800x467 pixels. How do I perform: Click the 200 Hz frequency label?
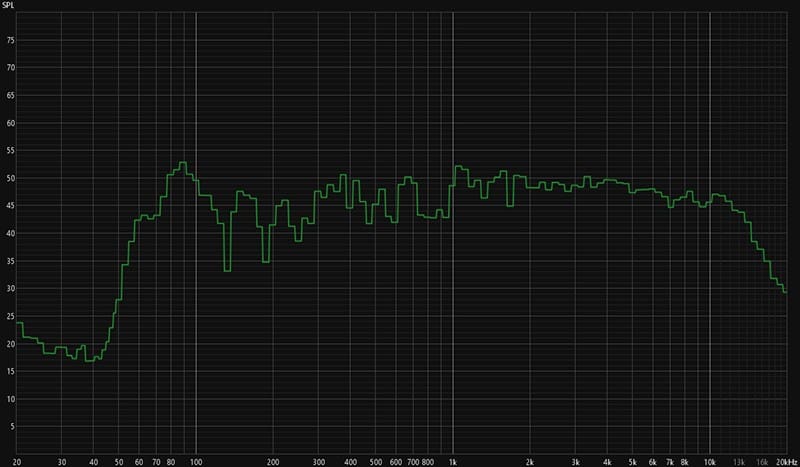pos(273,462)
